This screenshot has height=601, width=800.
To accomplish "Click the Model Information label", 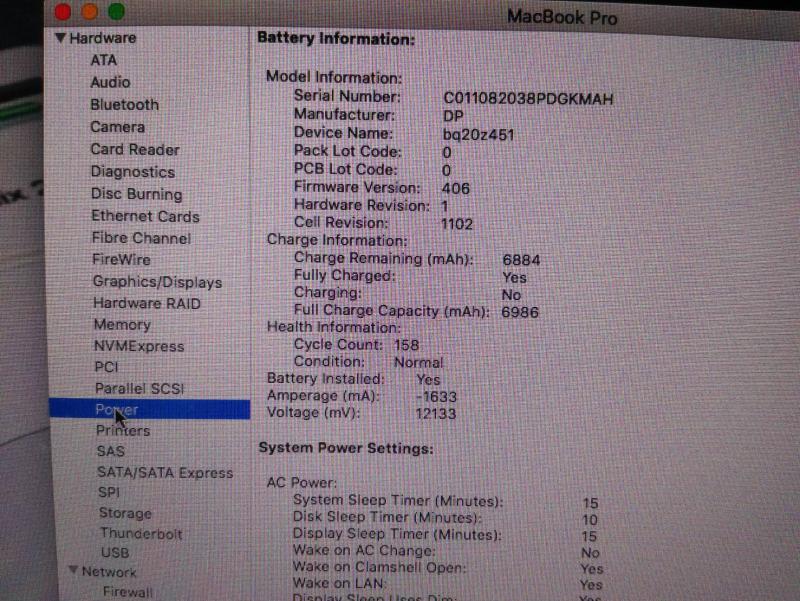I will 334,78.
